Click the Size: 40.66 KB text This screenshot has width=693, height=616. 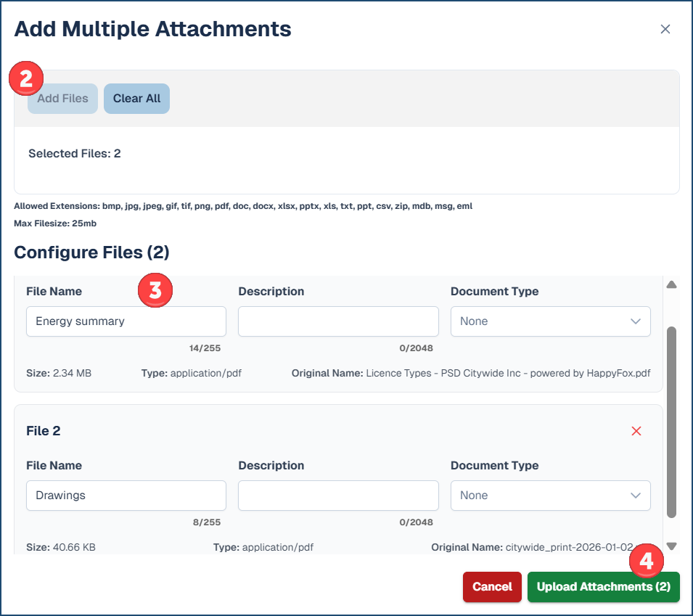pos(61,548)
